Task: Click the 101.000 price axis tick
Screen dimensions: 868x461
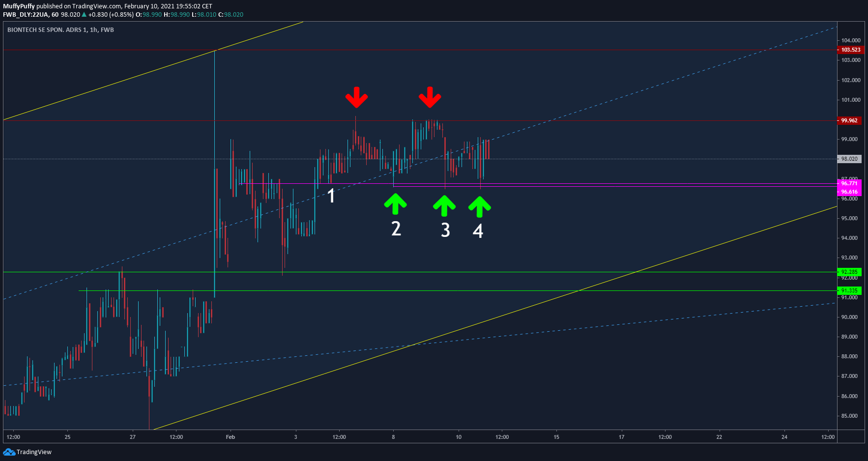Action: point(851,100)
